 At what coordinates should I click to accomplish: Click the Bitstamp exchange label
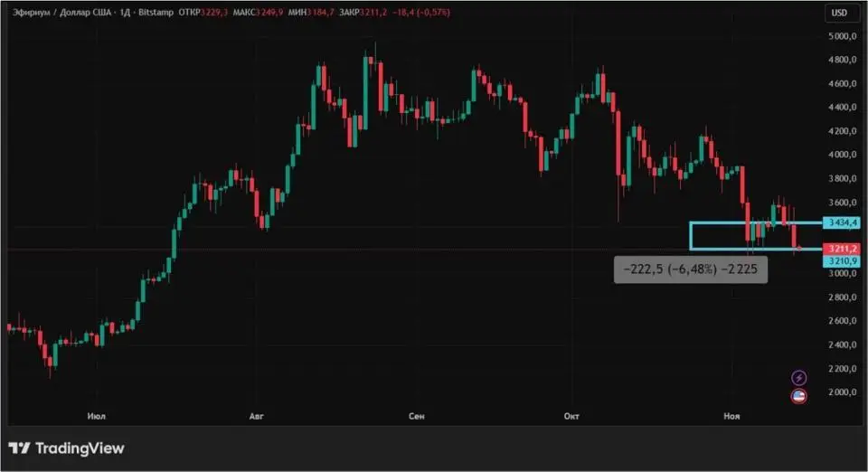pos(156,13)
